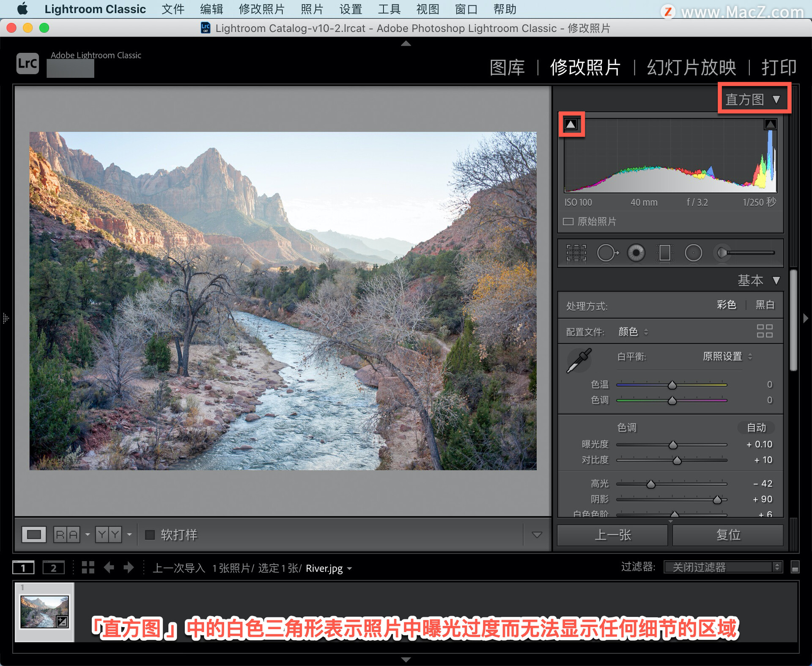
Task: Click the 曝光度 exposure slider handle
Action: [x=673, y=445]
